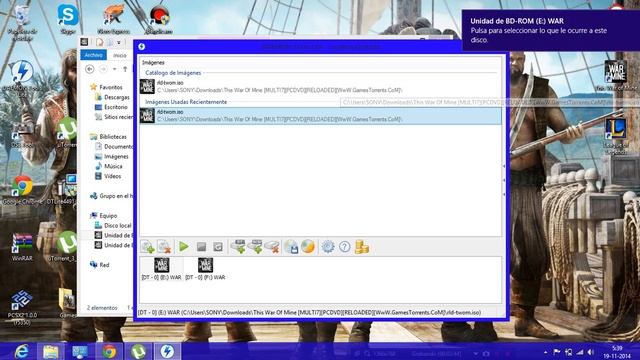Viewport: 640px width, 360px height.
Task: Open the clock showing 19-11-2014
Action: tap(617, 352)
